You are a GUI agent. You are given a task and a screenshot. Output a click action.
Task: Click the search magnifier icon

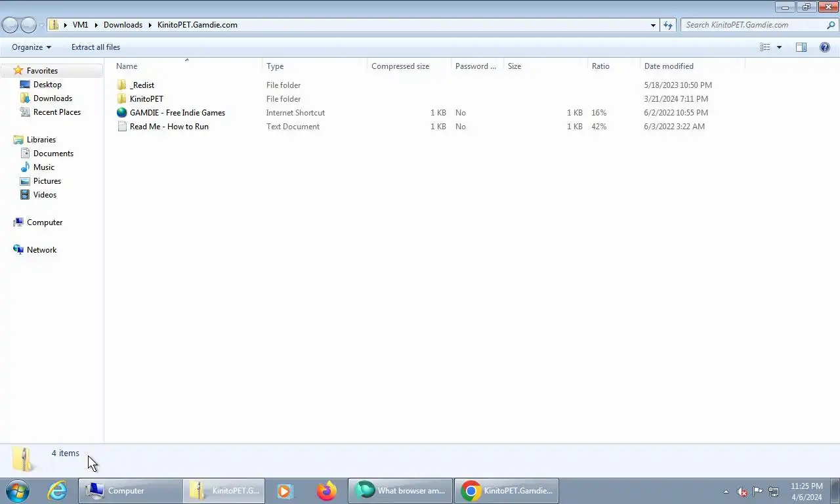pos(831,25)
